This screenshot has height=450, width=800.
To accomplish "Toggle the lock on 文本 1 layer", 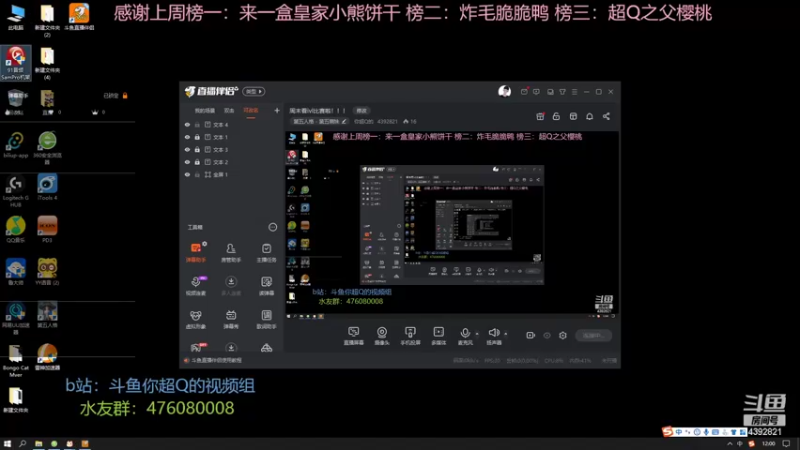I will tap(197, 137).
